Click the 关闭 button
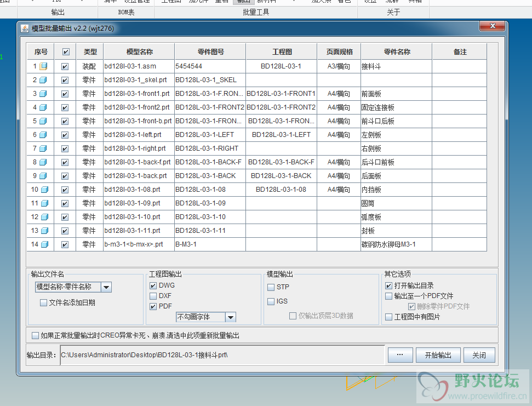 point(479,355)
